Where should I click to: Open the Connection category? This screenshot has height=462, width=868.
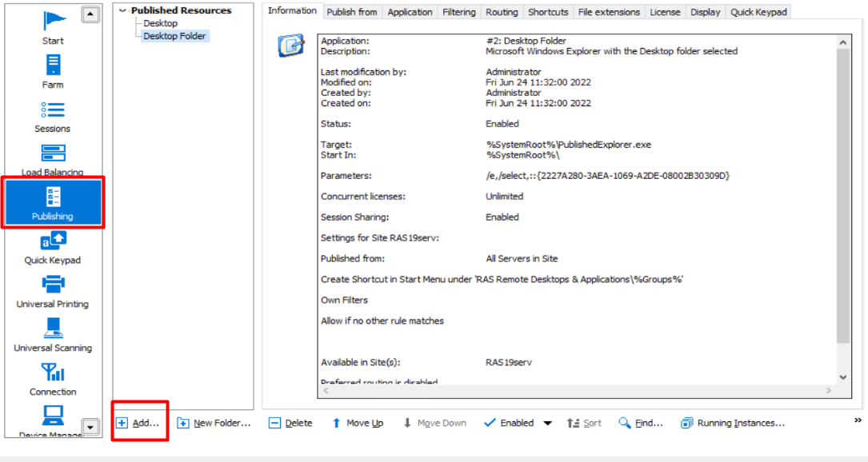coord(53,378)
